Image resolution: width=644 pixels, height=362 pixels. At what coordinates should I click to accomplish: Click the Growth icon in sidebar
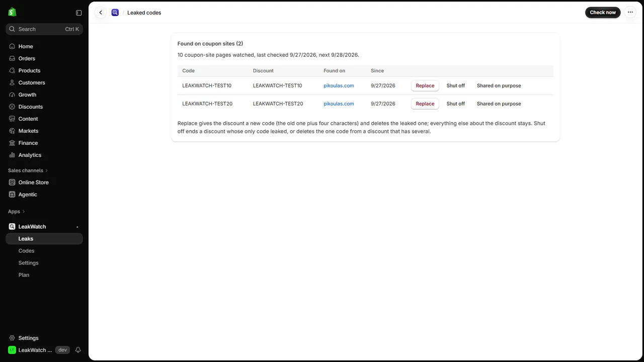click(12, 95)
